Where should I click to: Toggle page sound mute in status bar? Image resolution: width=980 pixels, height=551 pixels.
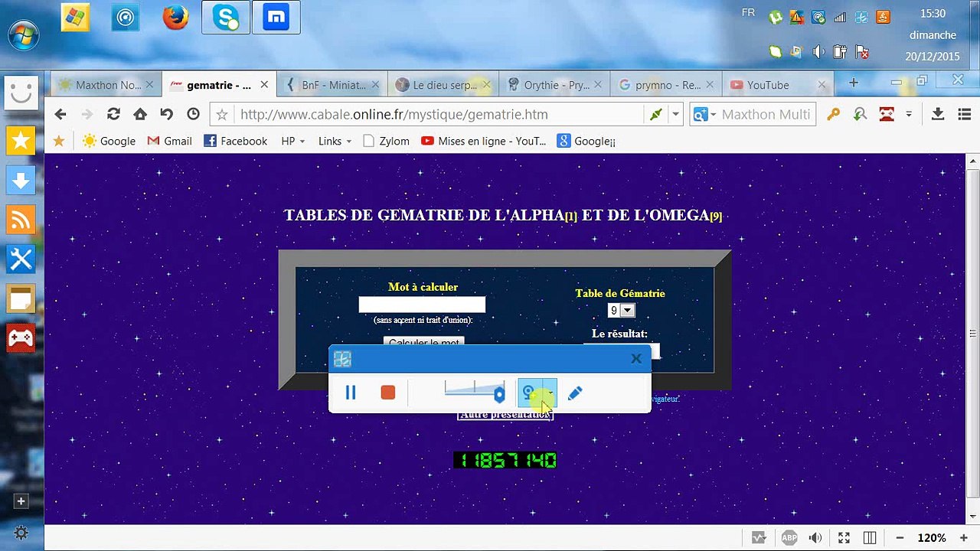[815, 538]
